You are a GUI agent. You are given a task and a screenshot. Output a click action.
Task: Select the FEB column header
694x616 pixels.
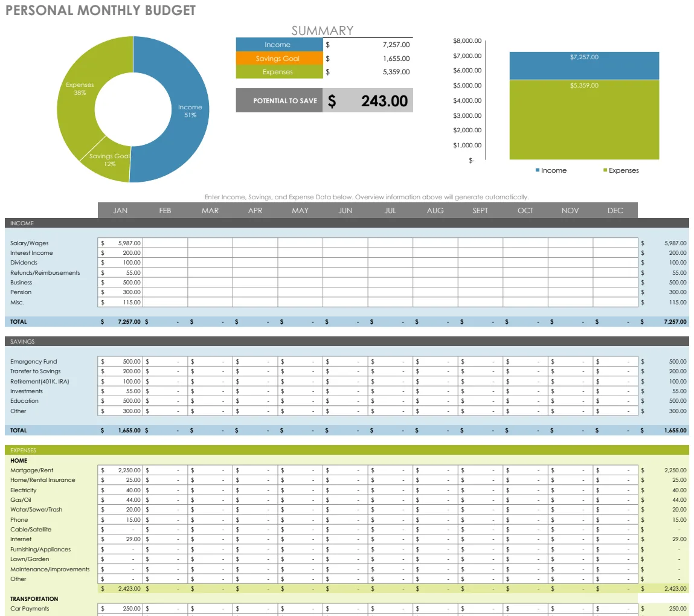coord(165,211)
